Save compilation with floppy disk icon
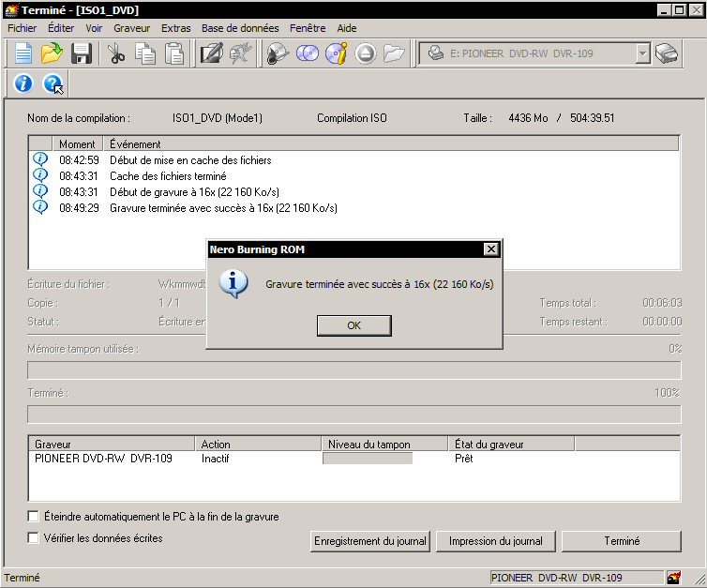Screen dimensions: 707x588 (82, 53)
